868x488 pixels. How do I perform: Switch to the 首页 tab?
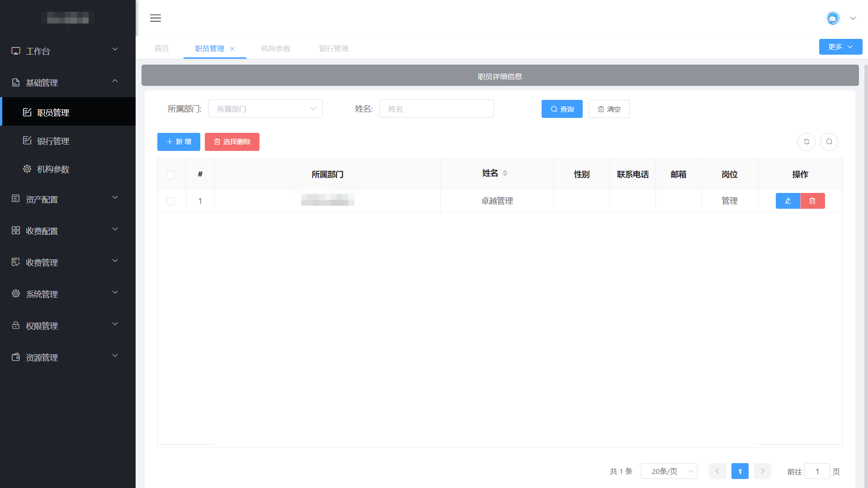[x=161, y=48]
